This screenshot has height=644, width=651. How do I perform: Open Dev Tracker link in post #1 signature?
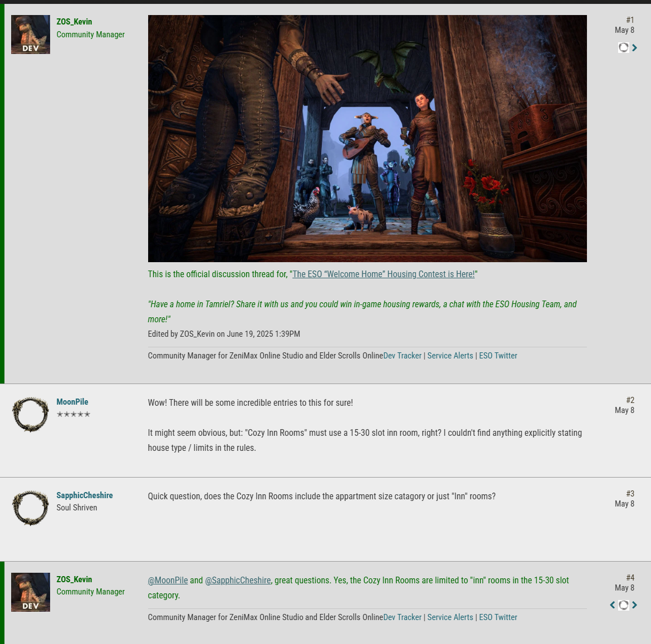402,356
